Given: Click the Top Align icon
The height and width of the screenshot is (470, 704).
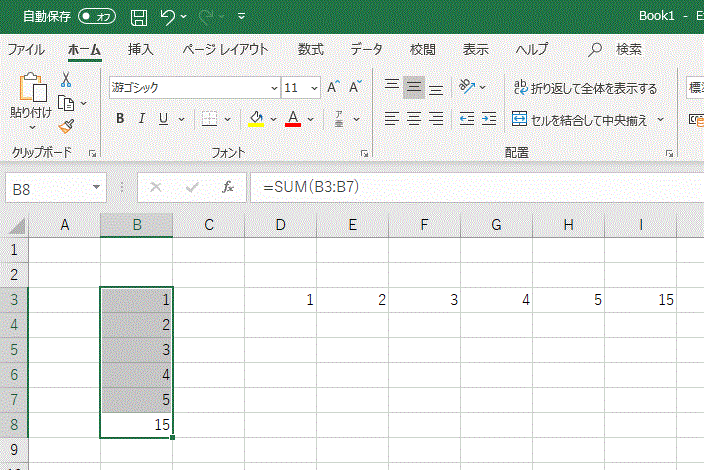Looking at the screenshot, I should click(x=392, y=88).
